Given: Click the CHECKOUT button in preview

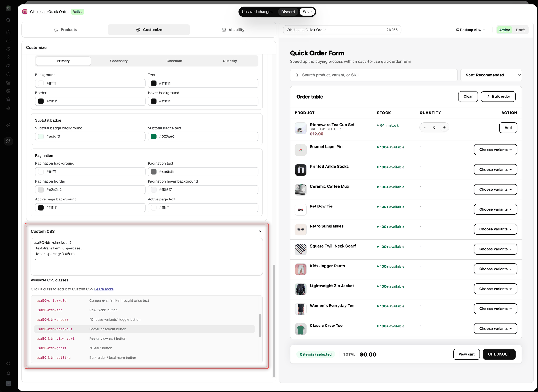Looking at the screenshot, I should click(499, 354).
